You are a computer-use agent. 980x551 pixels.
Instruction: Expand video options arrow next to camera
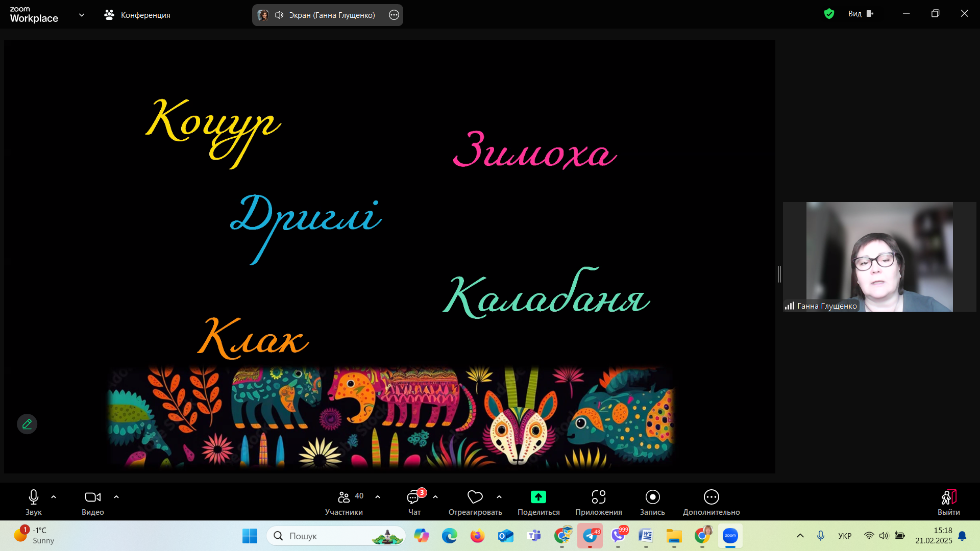[116, 497]
